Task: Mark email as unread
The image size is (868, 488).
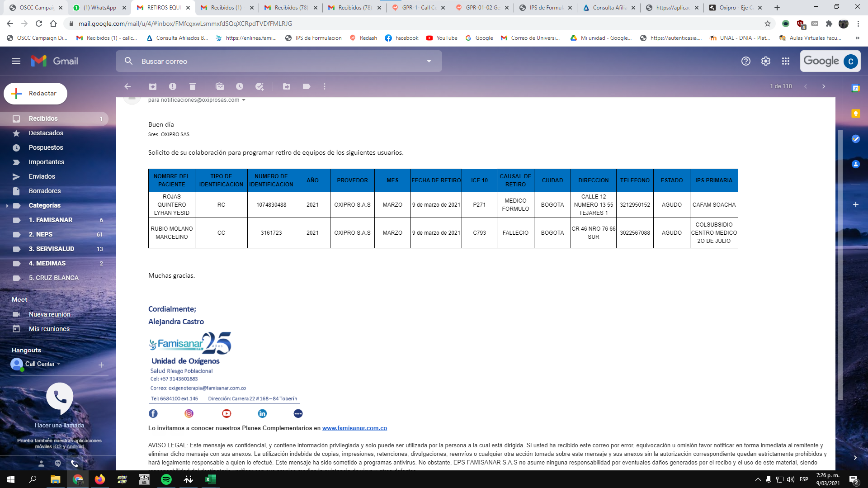Action: tap(220, 86)
